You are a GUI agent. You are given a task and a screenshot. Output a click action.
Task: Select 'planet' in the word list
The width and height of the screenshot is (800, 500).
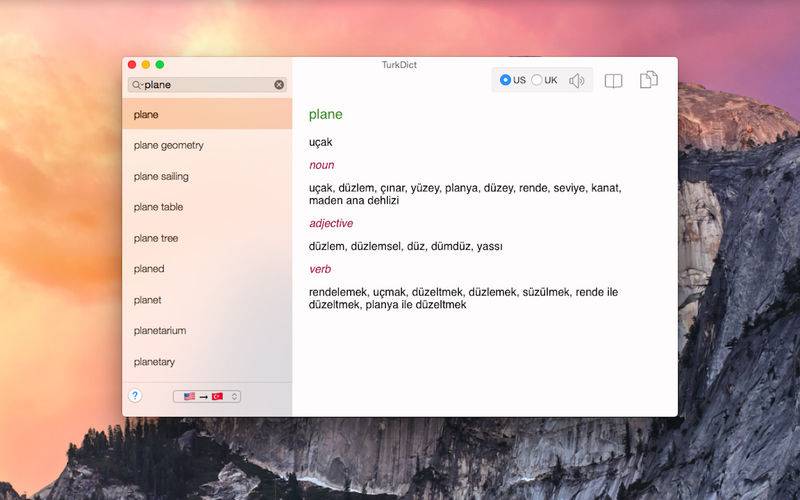point(207,300)
